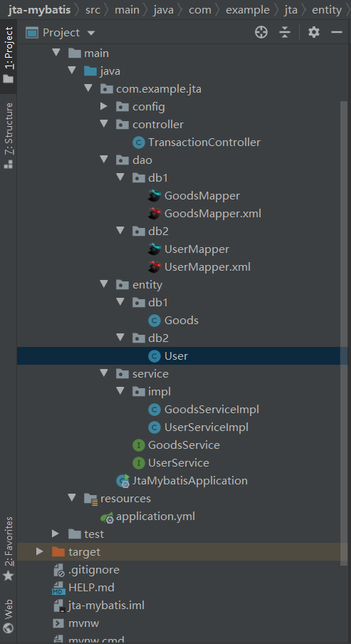The width and height of the screenshot is (351, 644).
Task: Click the mvnw script file icon
Action: 58,623
